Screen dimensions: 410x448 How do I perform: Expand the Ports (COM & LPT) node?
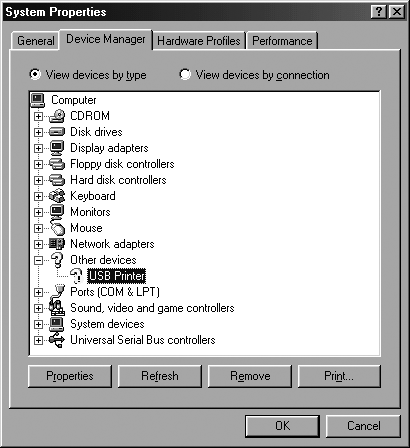38,292
